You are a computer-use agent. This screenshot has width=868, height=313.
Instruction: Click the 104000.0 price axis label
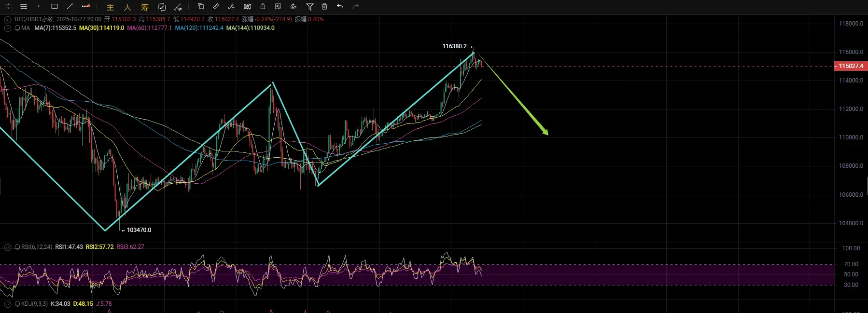pos(851,223)
